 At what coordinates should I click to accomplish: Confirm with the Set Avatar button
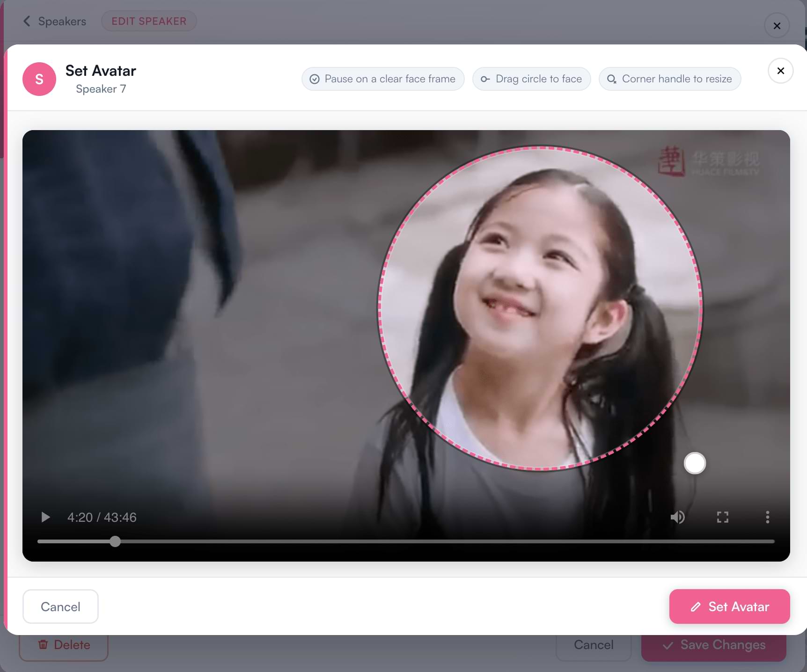click(729, 606)
